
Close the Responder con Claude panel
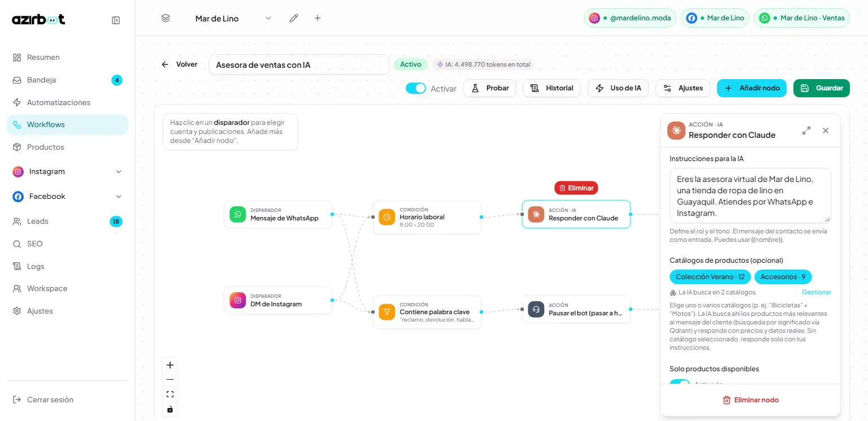(x=826, y=131)
